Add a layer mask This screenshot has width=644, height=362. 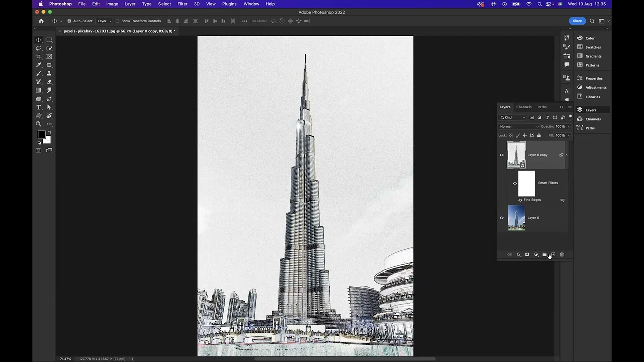(x=527, y=255)
